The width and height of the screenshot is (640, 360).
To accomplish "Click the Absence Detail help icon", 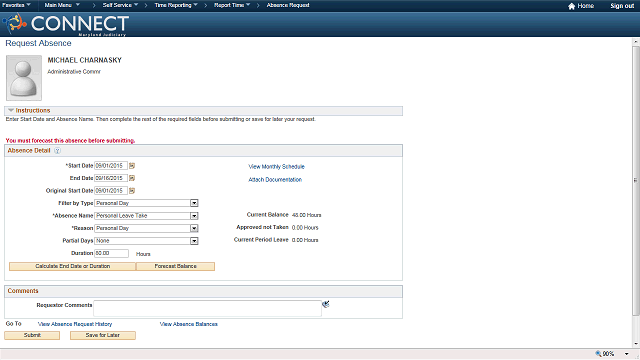I will tap(57, 151).
